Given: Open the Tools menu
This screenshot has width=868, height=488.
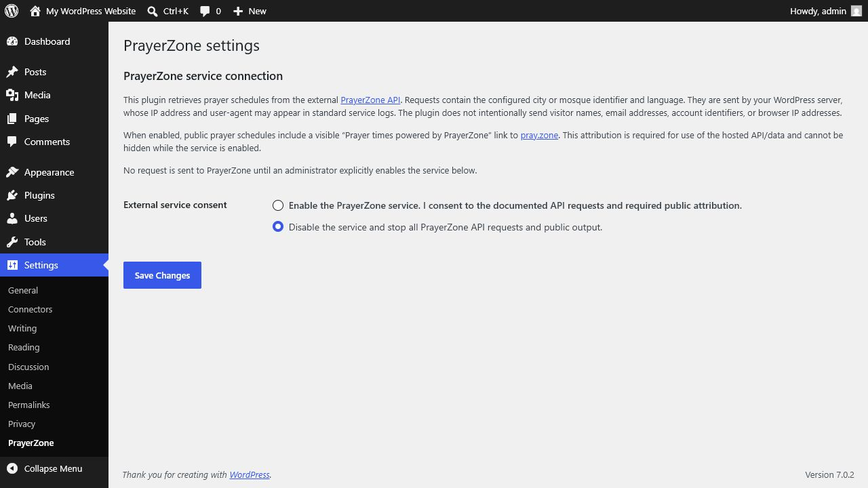Looking at the screenshot, I should pos(54,242).
